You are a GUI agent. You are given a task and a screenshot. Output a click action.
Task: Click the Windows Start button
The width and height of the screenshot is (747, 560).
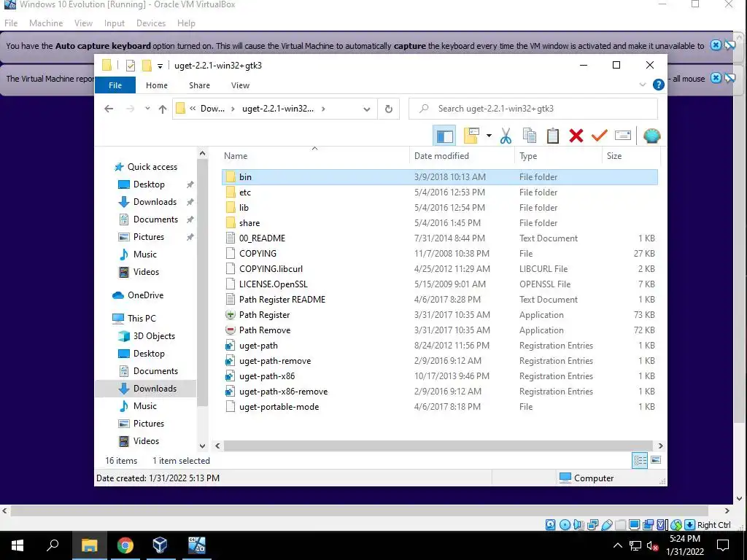(x=18, y=545)
